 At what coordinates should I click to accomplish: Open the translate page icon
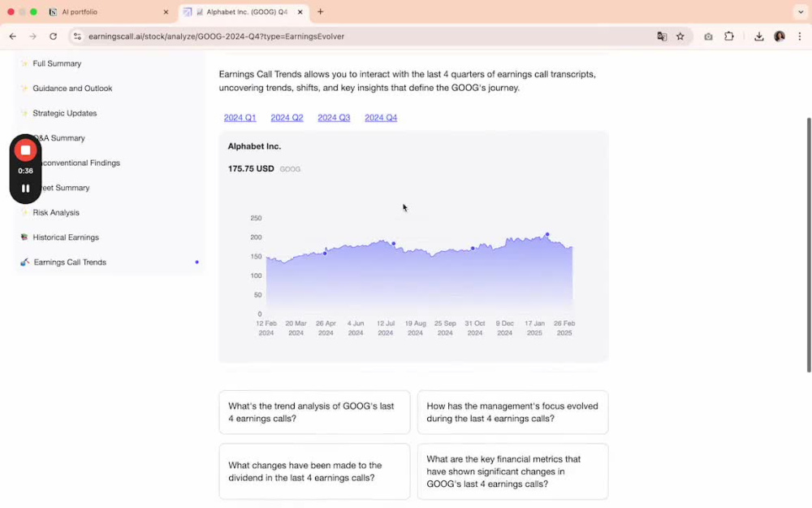[662, 37]
